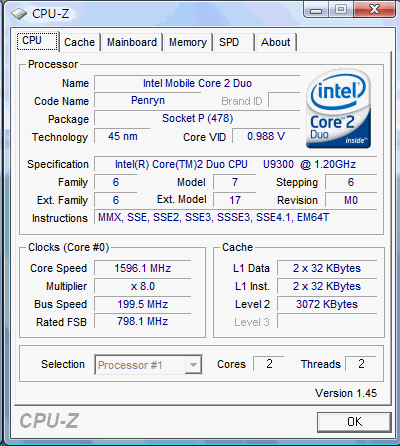Click the Level 2 value 3072 KBytes
Viewport: 400px width, 446px height.
327,304
